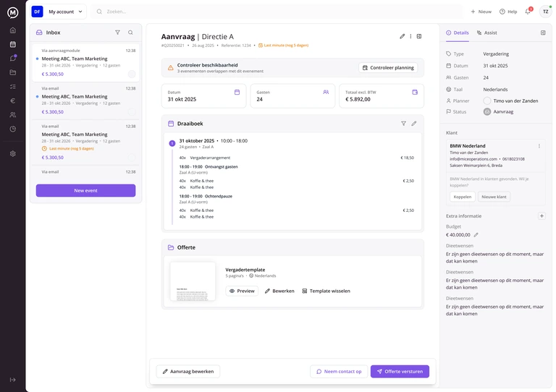The height and width of the screenshot is (392, 556).
Task: Click the info@miceoperations.com email
Action: tap(473, 159)
